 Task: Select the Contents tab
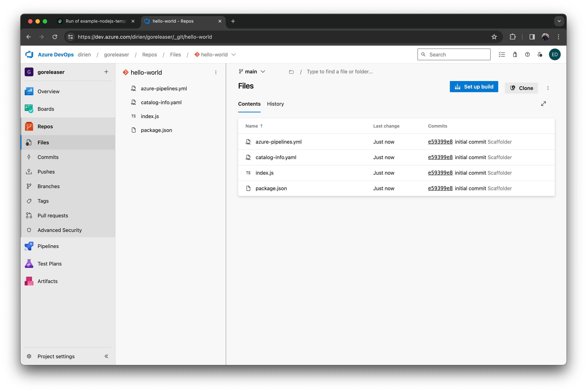point(249,104)
